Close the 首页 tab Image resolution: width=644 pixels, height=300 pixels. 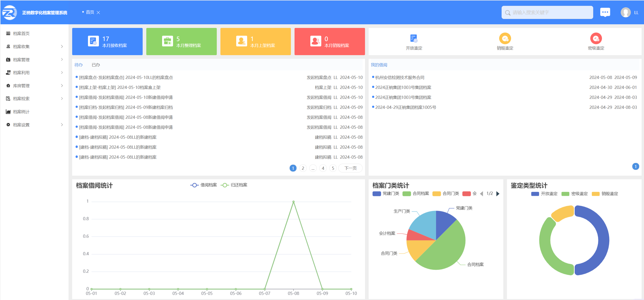[x=98, y=12]
